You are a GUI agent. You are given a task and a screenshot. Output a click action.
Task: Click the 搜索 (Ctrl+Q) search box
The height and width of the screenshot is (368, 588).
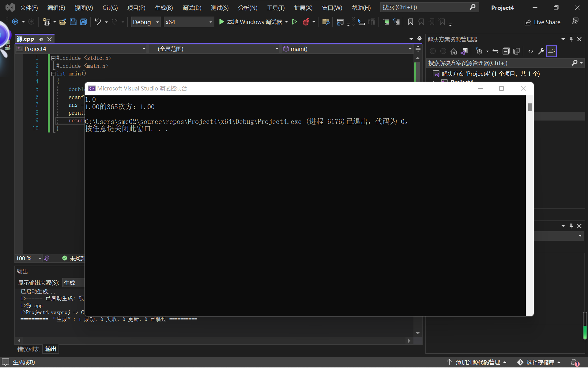[426, 7]
